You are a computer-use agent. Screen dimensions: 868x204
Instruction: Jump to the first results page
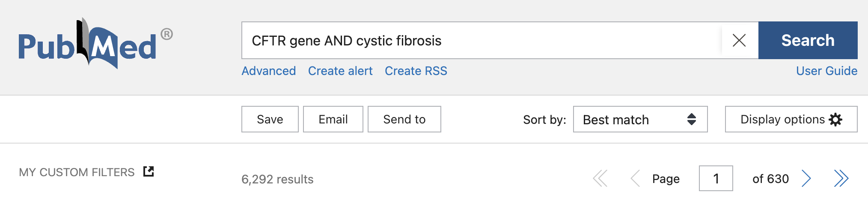click(600, 179)
